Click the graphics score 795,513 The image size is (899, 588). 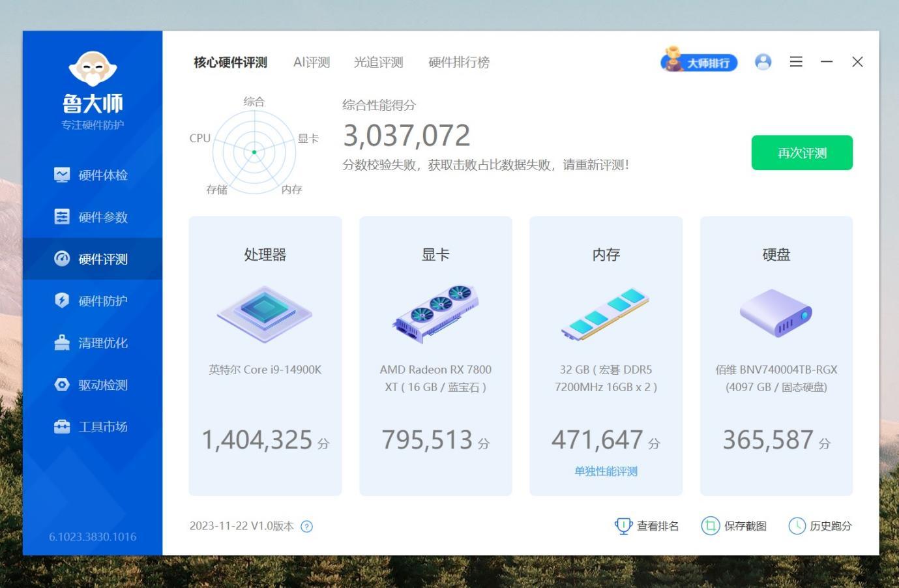click(427, 440)
